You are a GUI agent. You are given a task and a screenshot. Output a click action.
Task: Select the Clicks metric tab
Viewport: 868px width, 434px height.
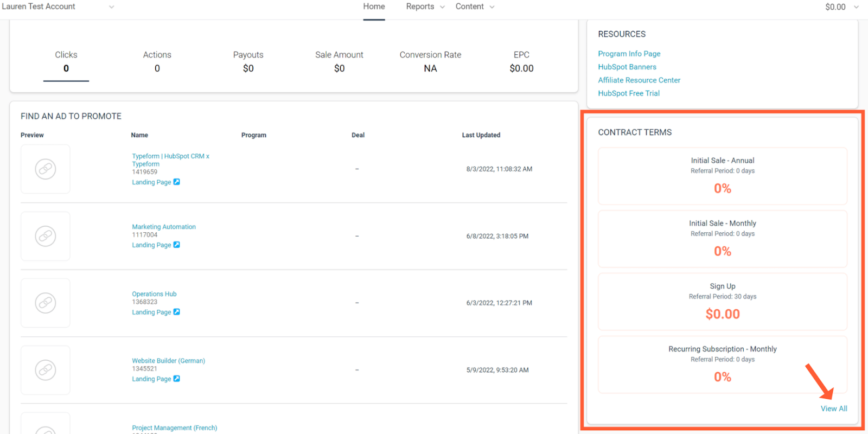(66, 62)
